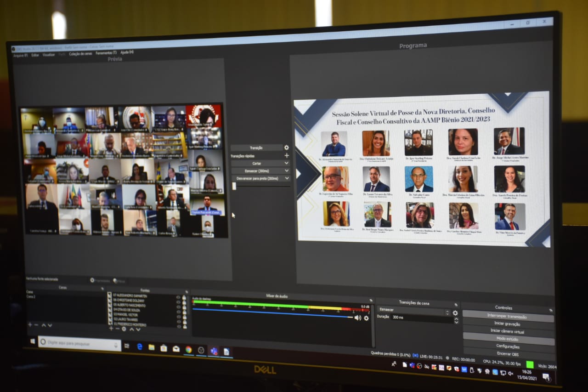Move the scene up in the Cenas panel
The height and width of the screenshot is (392, 588).
tap(44, 325)
